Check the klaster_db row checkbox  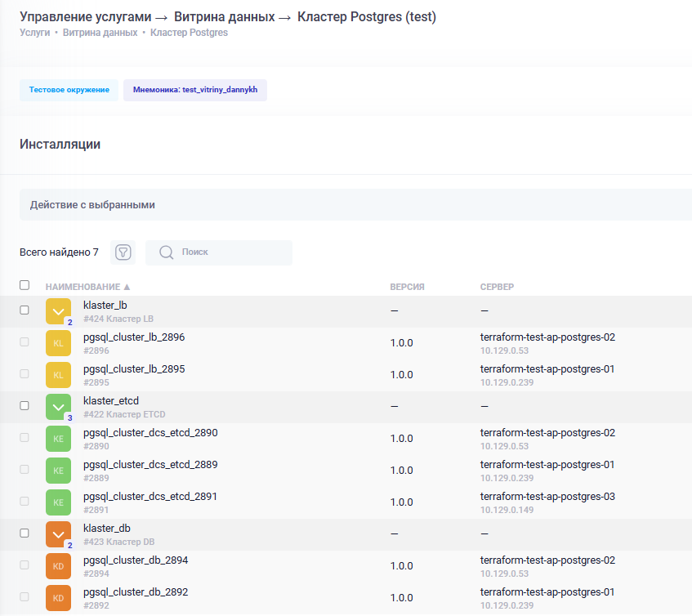click(25, 533)
